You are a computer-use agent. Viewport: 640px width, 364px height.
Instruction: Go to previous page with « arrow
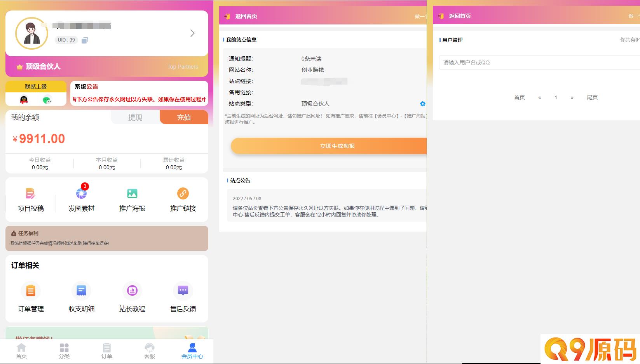539,97
